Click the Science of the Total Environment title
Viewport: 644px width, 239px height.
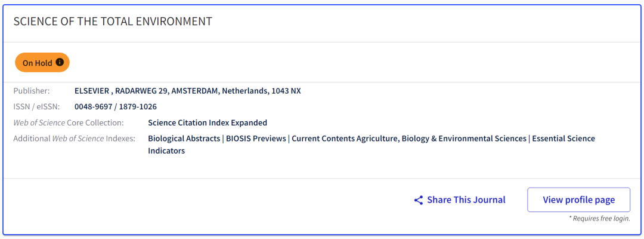pos(113,22)
